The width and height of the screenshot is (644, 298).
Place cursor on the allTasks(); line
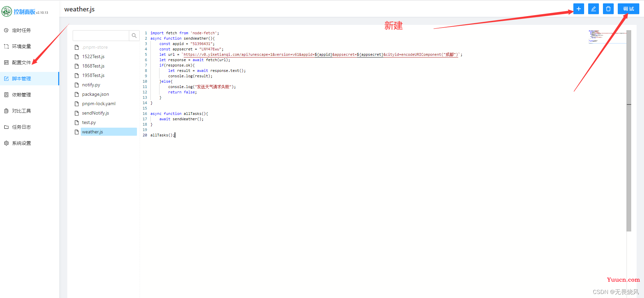tap(162, 135)
